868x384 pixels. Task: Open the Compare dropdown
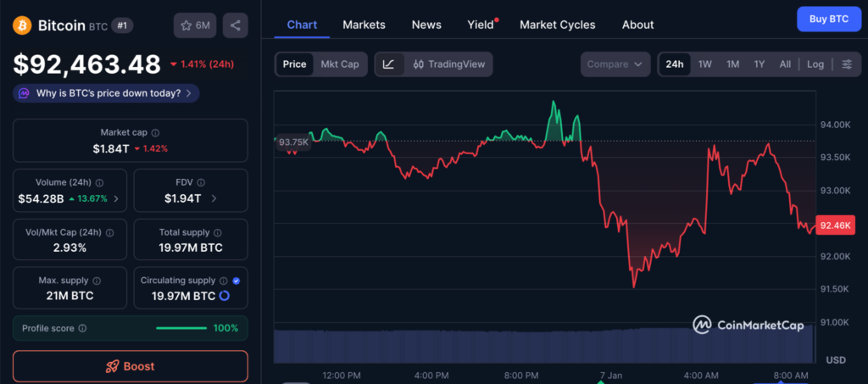pyautogui.click(x=615, y=64)
